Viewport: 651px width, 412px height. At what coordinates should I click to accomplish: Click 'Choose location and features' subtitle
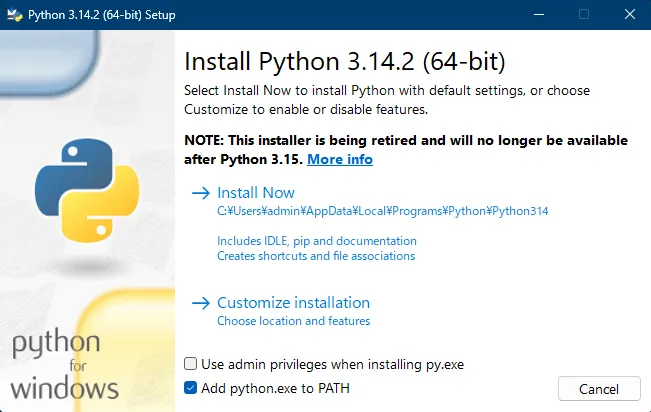[294, 321]
